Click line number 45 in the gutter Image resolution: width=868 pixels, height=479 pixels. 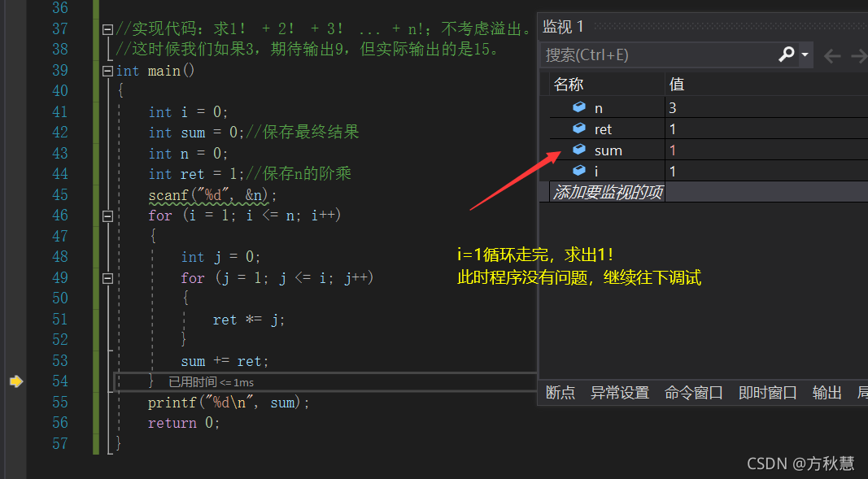coord(59,195)
